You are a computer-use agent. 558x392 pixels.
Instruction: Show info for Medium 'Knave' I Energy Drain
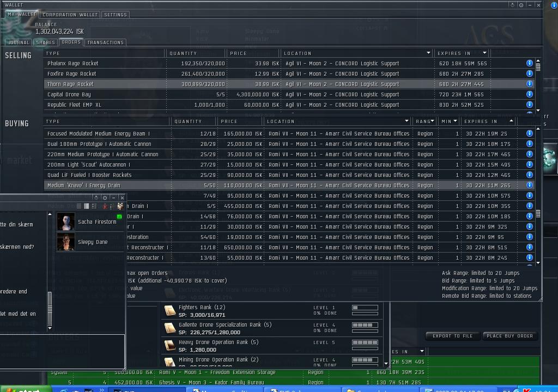pos(530,185)
